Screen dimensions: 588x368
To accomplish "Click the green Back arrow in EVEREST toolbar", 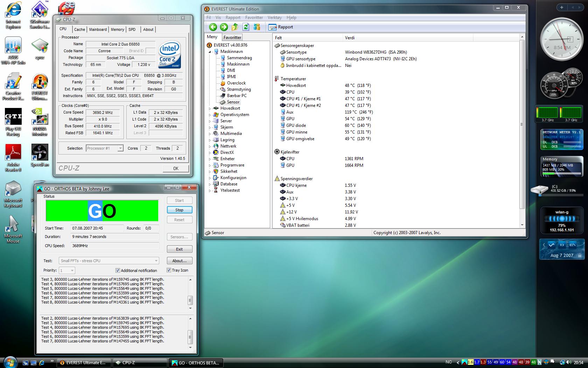I will [213, 27].
